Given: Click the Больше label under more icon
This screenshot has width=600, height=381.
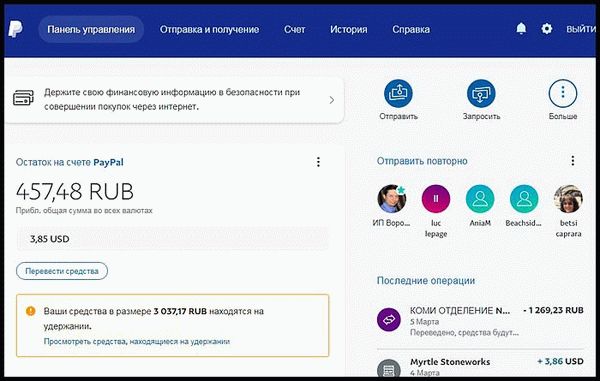Looking at the screenshot, I should pos(562,116).
